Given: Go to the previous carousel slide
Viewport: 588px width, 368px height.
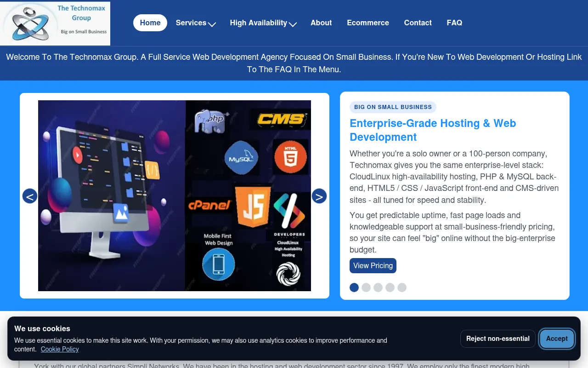Looking at the screenshot, I should [30, 196].
